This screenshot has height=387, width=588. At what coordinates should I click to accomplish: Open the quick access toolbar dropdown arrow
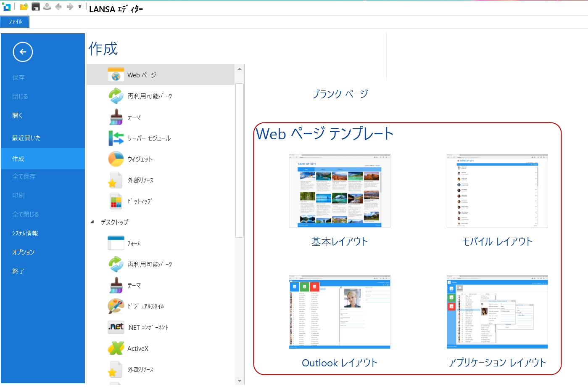click(80, 6)
